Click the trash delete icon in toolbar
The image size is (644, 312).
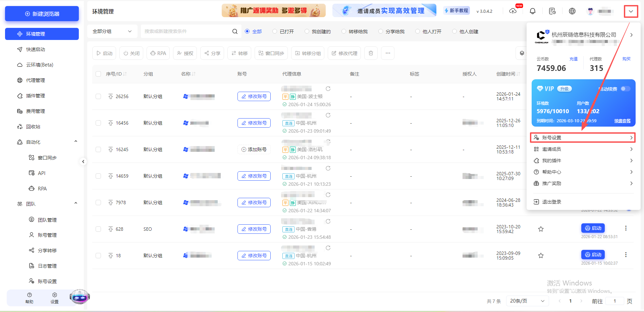pos(371,53)
